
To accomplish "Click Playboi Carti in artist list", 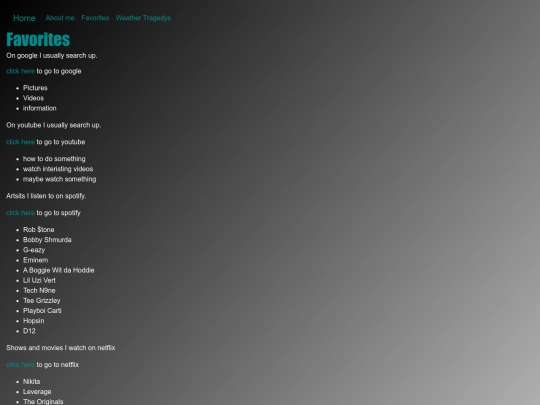I will click(x=42, y=311).
